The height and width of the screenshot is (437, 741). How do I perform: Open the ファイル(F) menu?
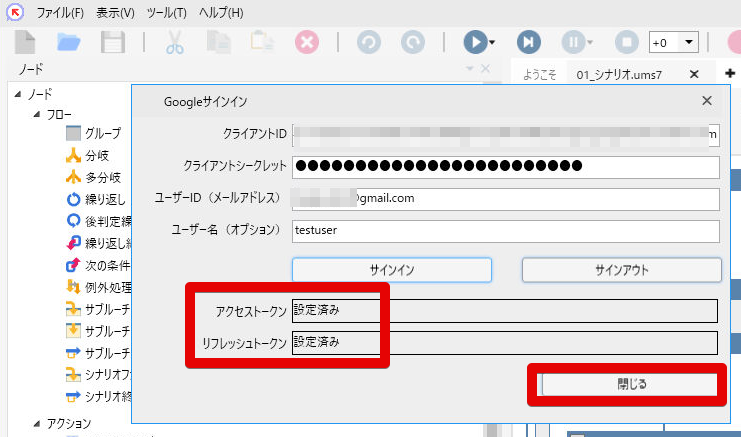click(60, 13)
